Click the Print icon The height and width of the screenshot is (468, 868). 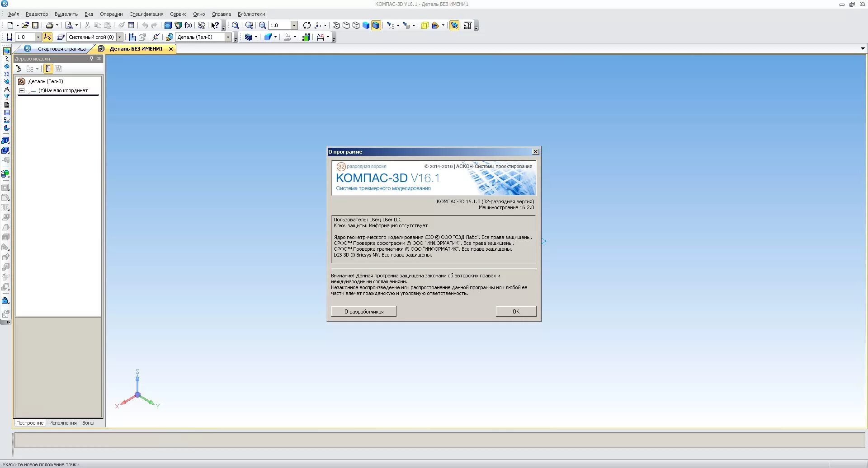point(50,25)
